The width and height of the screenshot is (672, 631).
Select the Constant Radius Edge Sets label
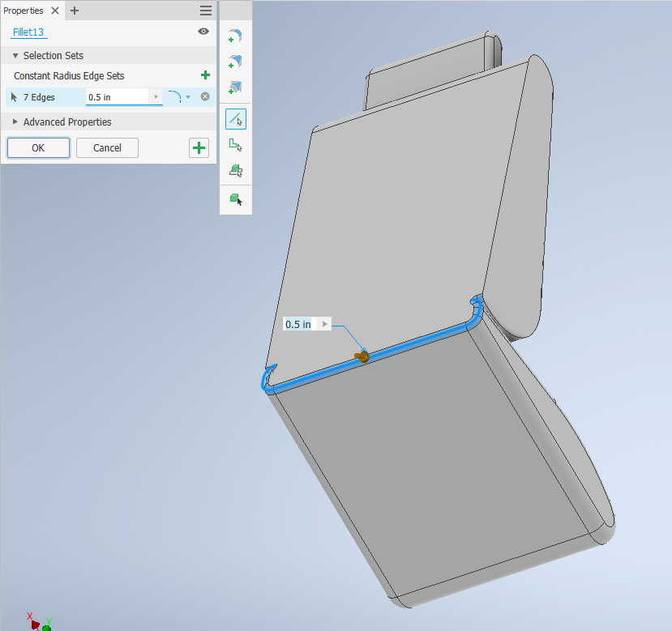point(69,76)
